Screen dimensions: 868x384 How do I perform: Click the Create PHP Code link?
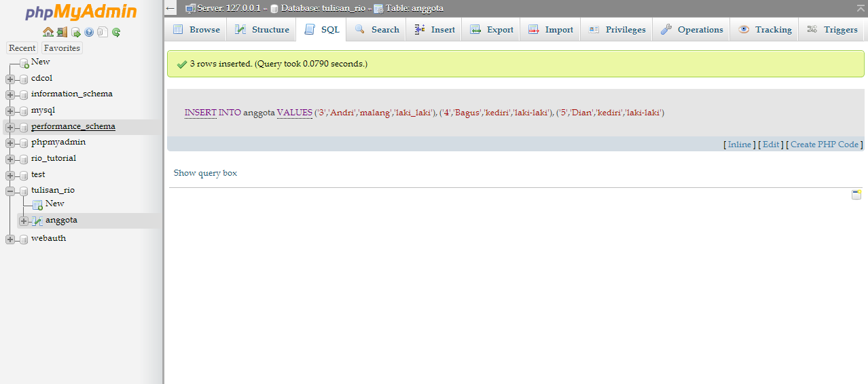click(825, 145)
